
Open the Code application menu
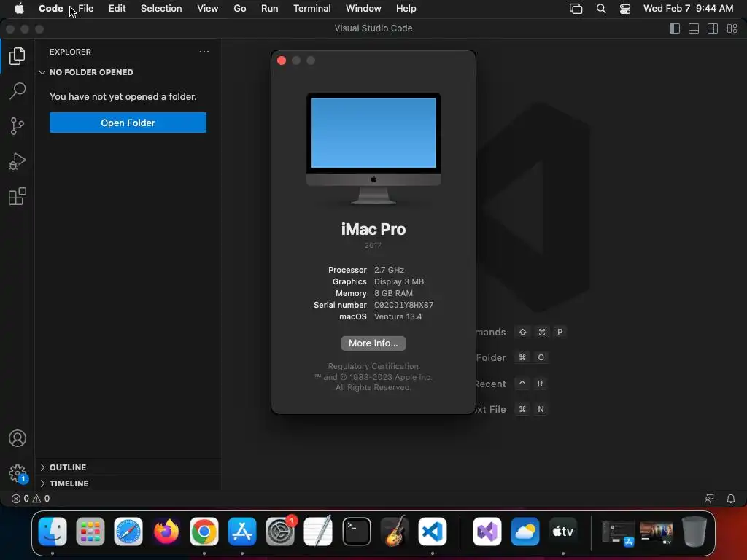click(x=51, y=9)
